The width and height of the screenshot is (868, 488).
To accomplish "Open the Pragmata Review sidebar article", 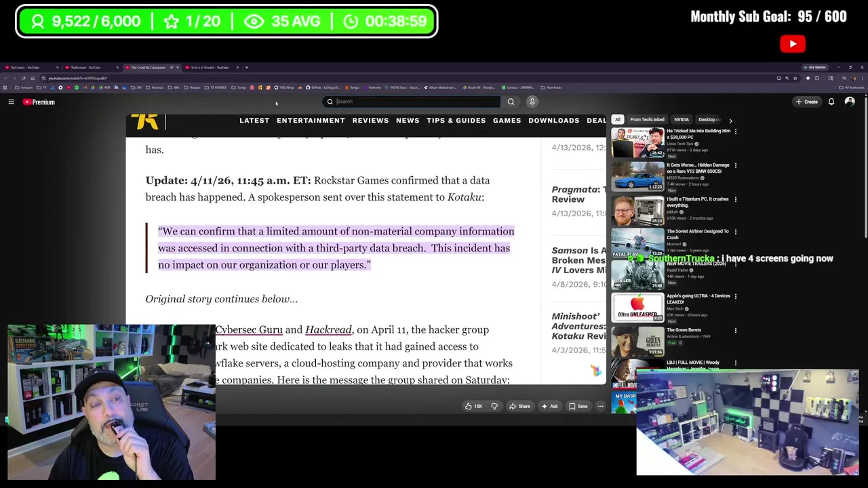I will pos(579,195).
